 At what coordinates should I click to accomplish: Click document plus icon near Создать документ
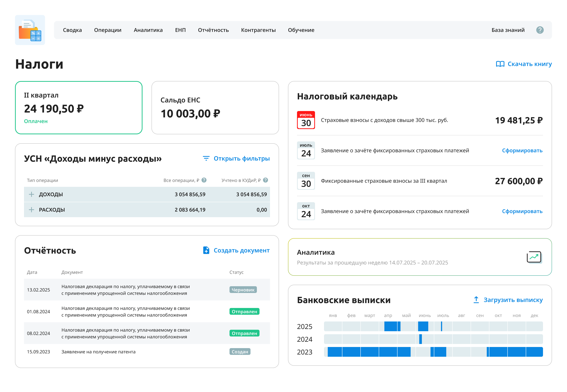206,250
